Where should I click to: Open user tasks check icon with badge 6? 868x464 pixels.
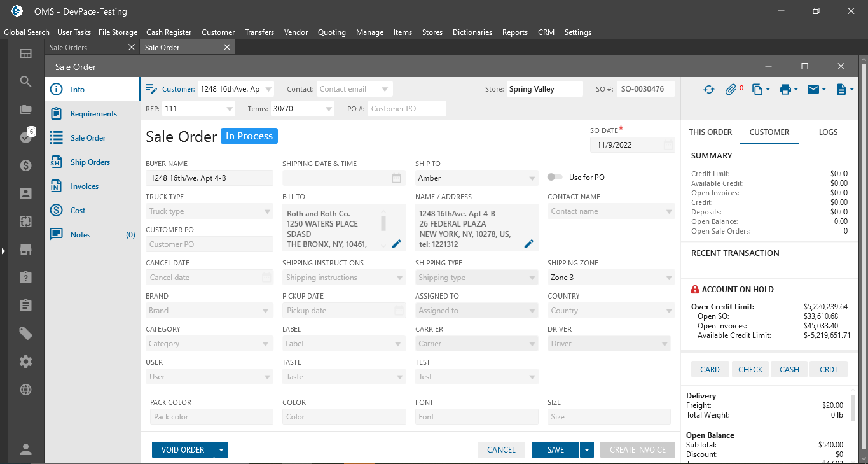point(25,137)
